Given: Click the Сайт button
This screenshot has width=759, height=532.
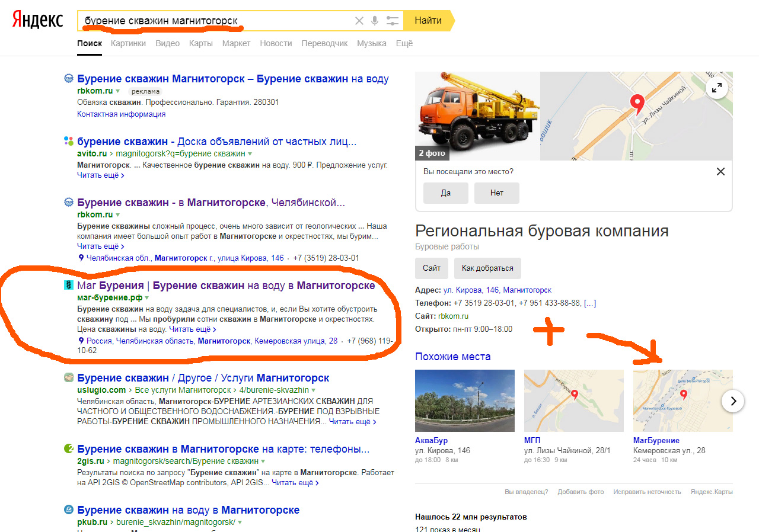Looking at the screenshot, I should [x=432, y=268].
